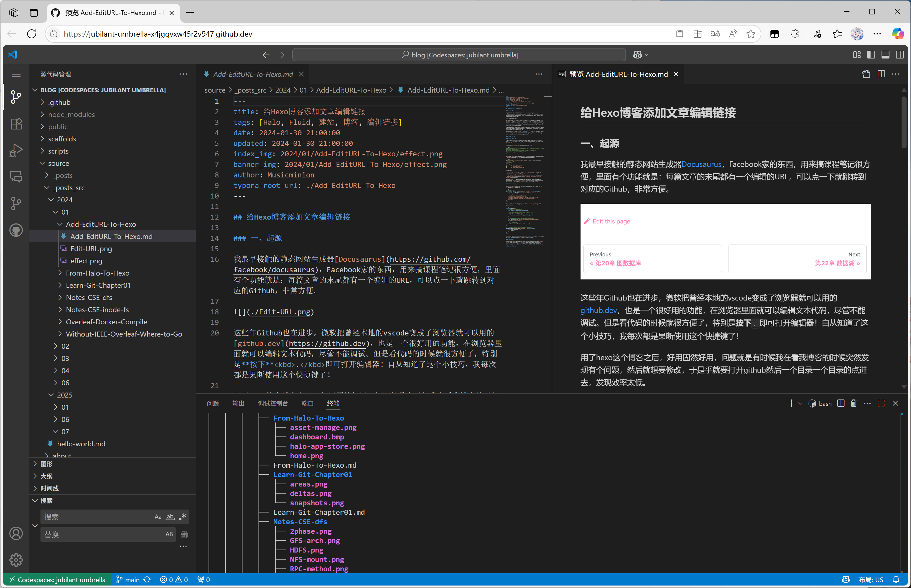Open new terminal profile dropdown arrow

pyautogui.click(x=800, y=403)
